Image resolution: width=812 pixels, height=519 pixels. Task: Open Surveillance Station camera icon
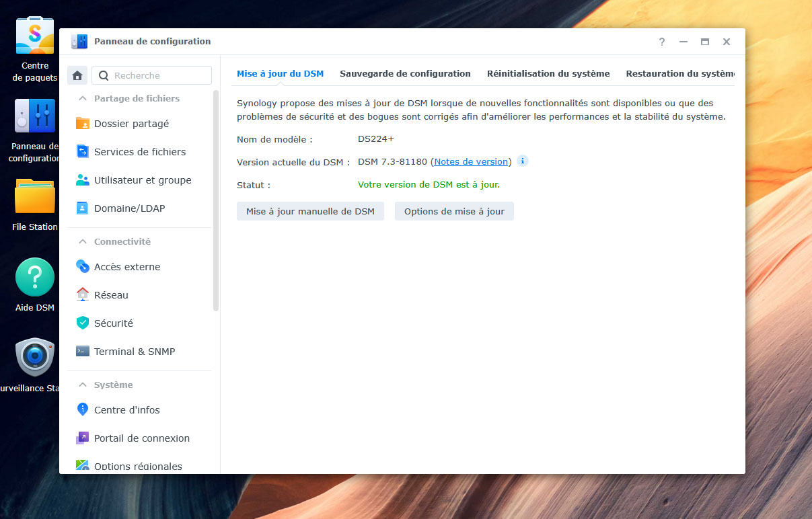coord(35,357)
